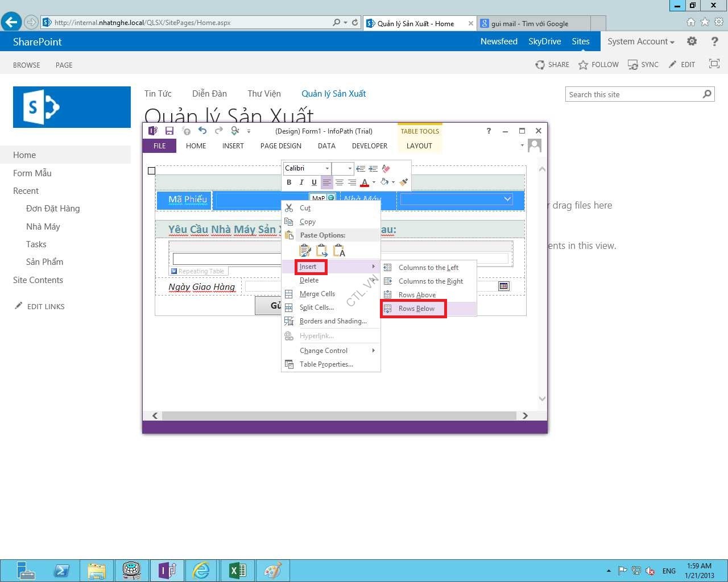Click the Site Contents link

38,280
